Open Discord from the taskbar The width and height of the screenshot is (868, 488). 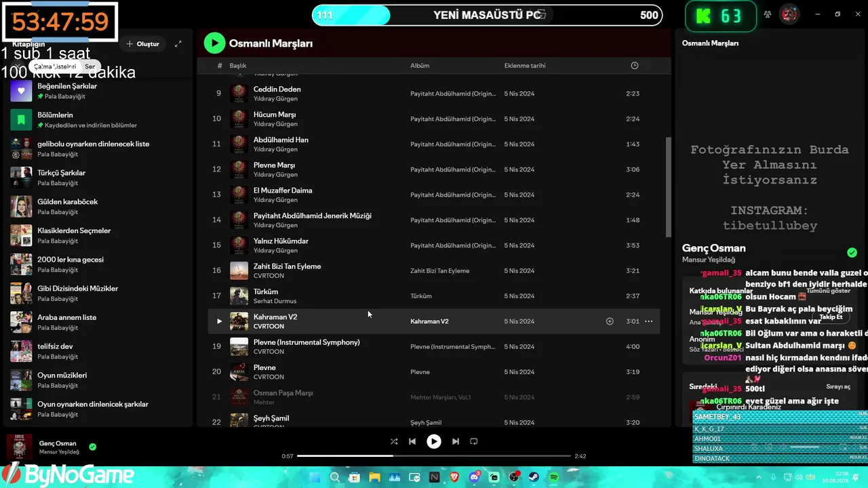point(475,478)
